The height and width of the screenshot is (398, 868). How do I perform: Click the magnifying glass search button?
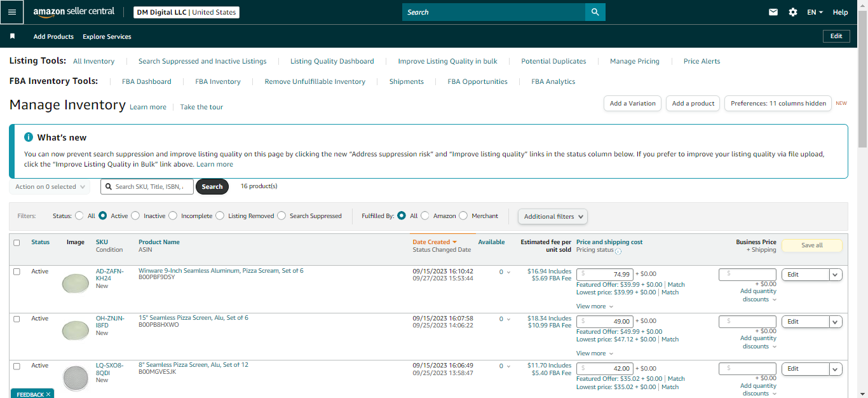pyautogui.click(x=595, y=12)
